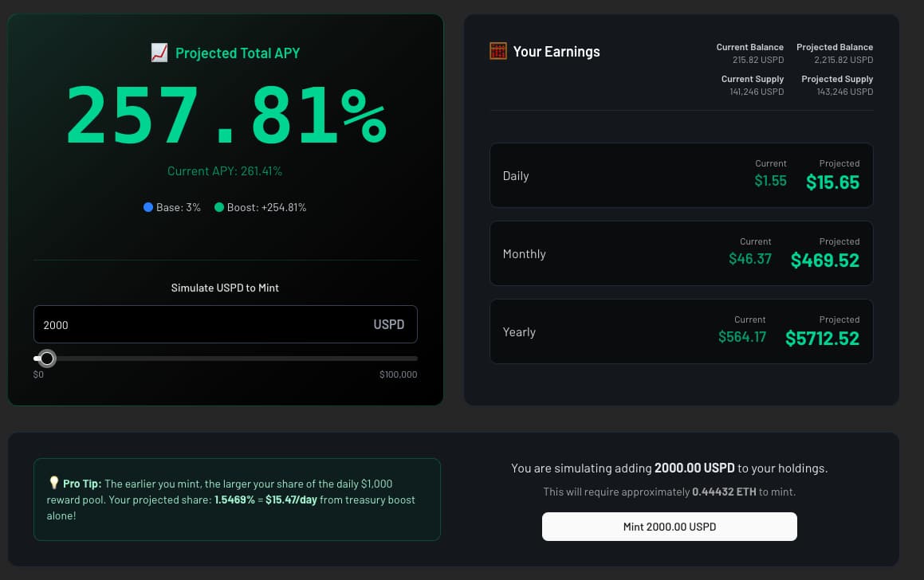Click the abacus icon next to Your Earnings
The image size is (924, 580).
click(x=498, y=52)
